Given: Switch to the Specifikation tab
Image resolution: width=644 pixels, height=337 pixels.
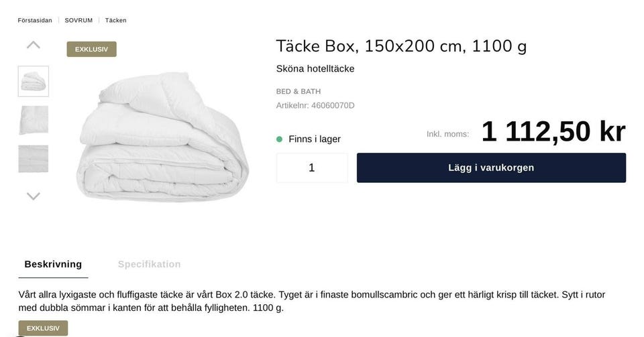Looking at the screenshot, I should coord(149,265).
